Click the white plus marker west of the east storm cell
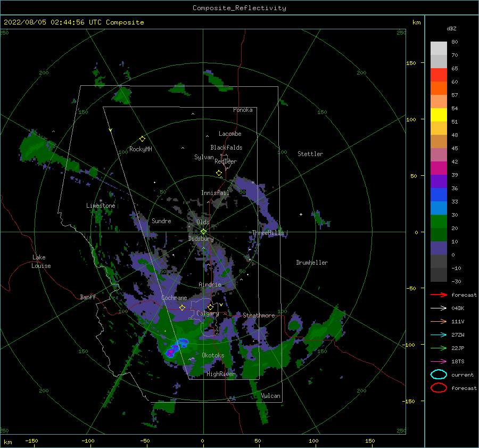The width and height of the screenshot is (479, 448). [x=301, y=214]
